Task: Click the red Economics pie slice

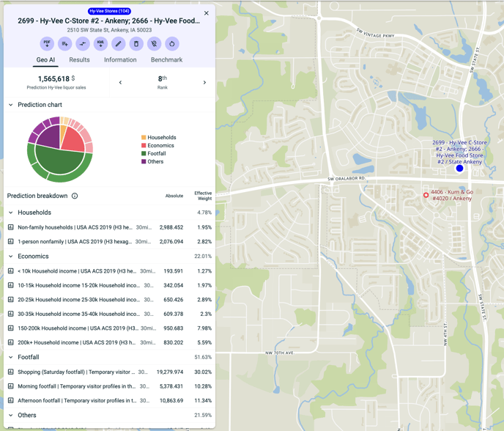Action: tap(73, 141)
